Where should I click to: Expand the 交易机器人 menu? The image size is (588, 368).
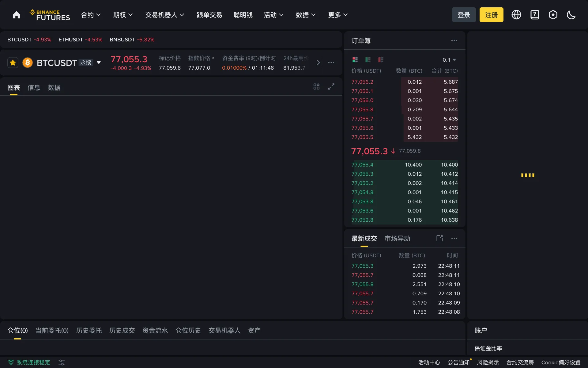point(164,15)
